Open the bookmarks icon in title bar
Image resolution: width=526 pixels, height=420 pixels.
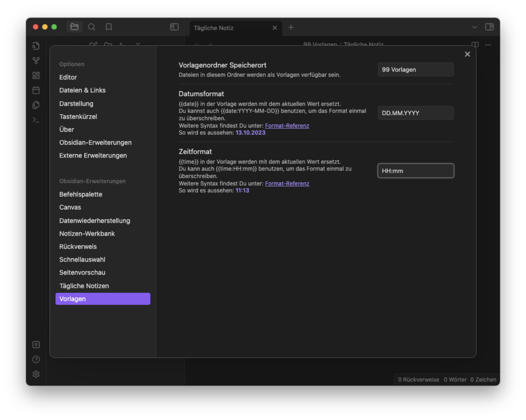[x=108, y=27]
